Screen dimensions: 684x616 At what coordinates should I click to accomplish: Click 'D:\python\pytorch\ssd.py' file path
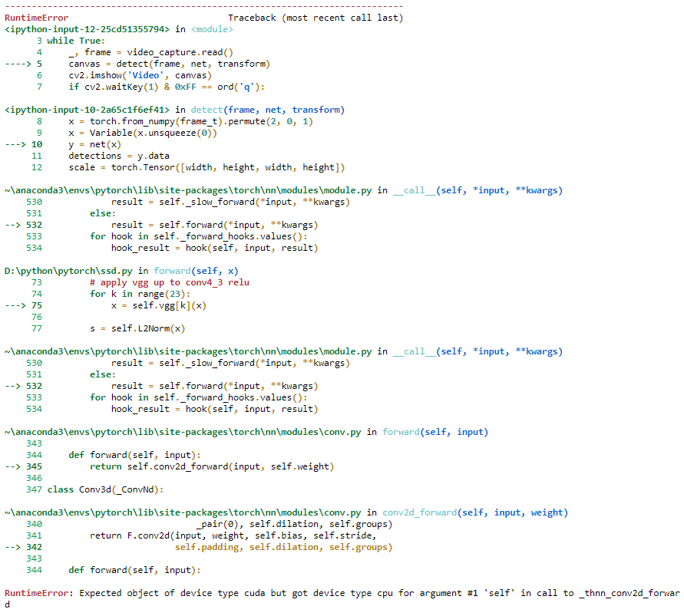tap(68, 271)
